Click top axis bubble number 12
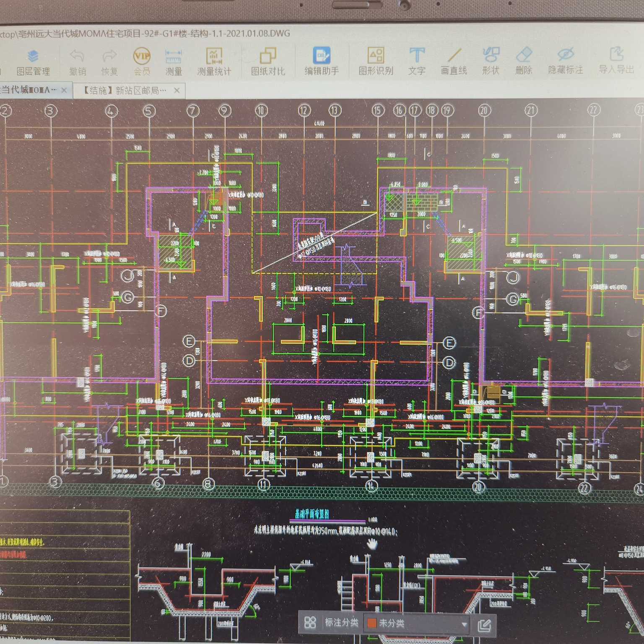The width and height of the screenshot is (644, 644). 304,111
